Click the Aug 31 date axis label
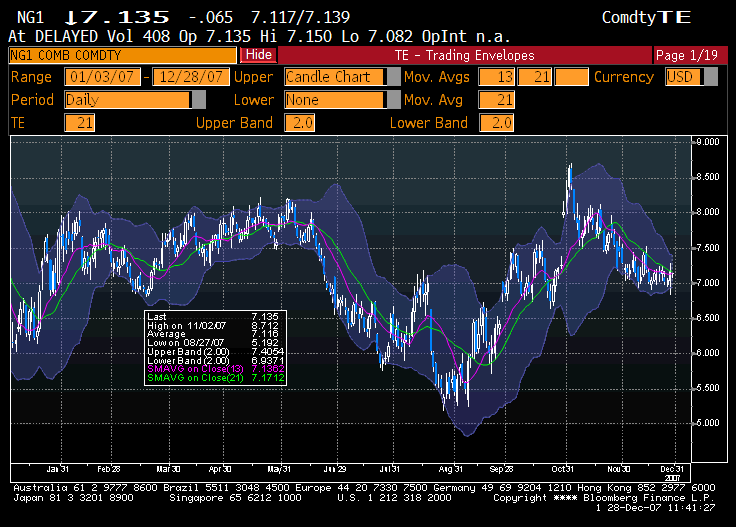This screenshot has width=736, height=527. point(450,468)
